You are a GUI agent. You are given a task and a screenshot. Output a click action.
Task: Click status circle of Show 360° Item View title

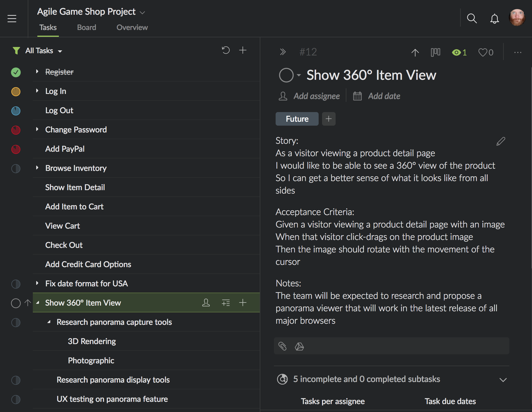(x=286, y=75)
